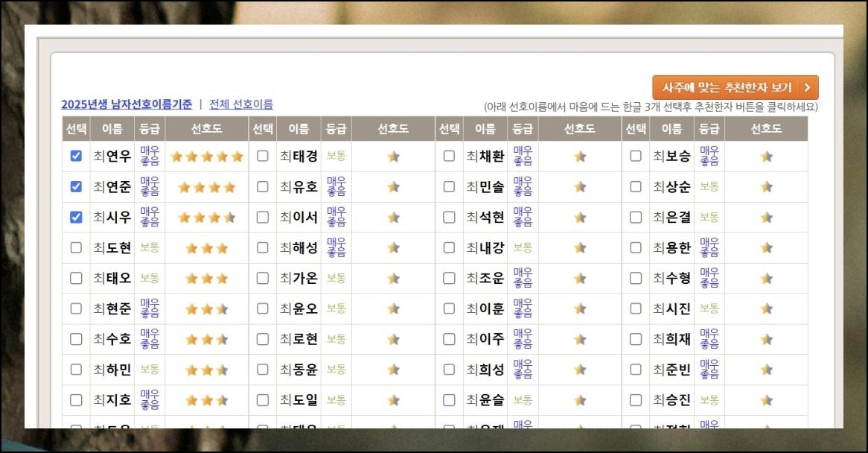Click the single star for 최이서
Image resolution: width=868 pixels, height=453 pixels.
click(394, 218)
